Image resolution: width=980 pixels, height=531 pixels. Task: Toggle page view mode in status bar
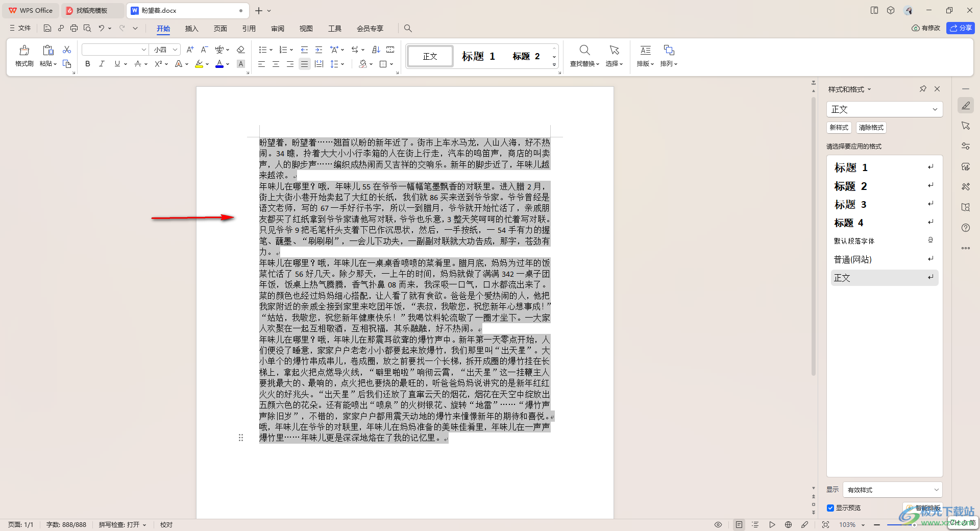pos(739,524)
